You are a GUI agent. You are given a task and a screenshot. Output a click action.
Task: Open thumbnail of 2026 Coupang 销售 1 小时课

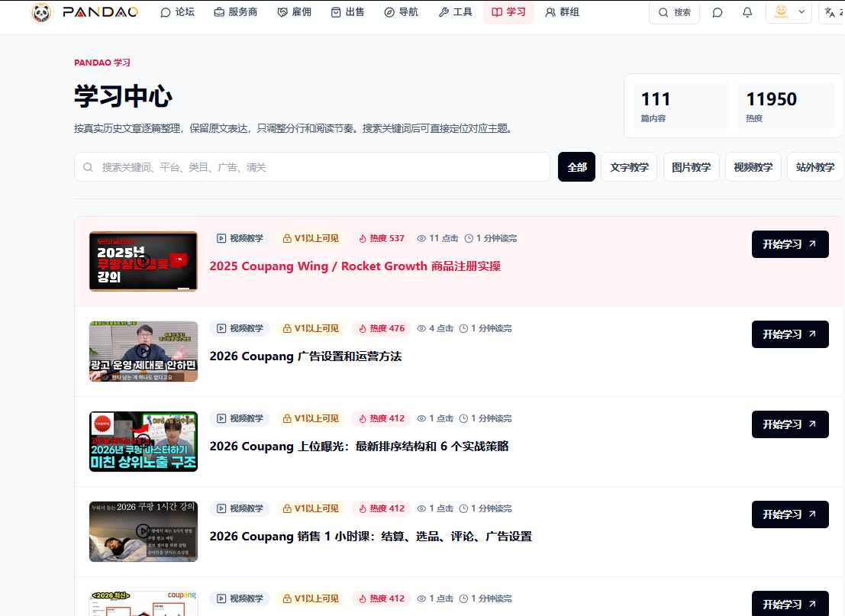pyautogui.click(x=144, y=531)
